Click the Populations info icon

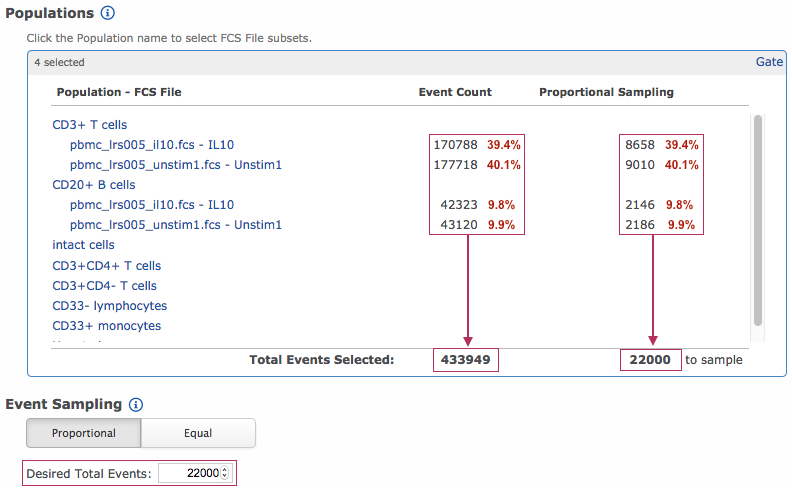click(108, 14)
